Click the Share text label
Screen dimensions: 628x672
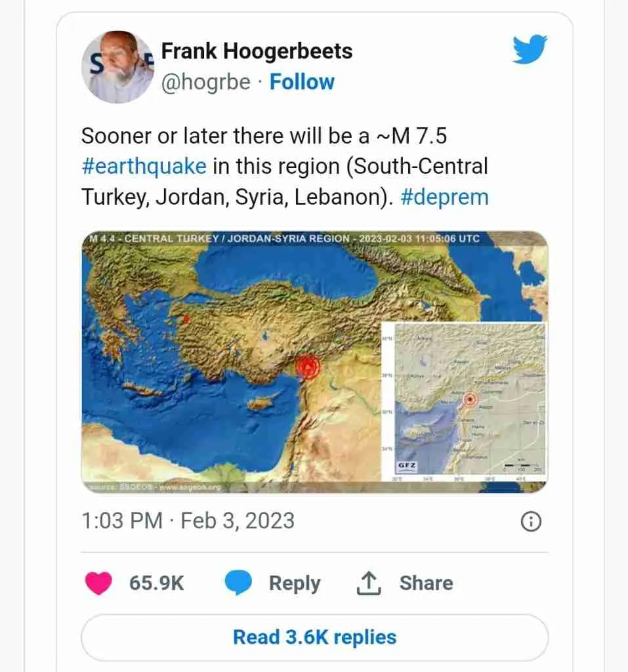[426, 583]
